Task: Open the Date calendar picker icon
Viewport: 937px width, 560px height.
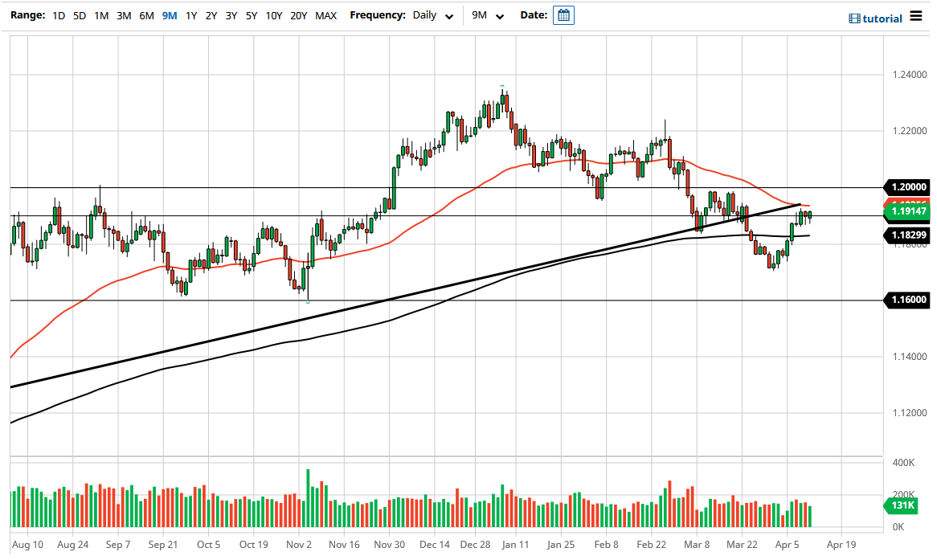Action: 563,15
